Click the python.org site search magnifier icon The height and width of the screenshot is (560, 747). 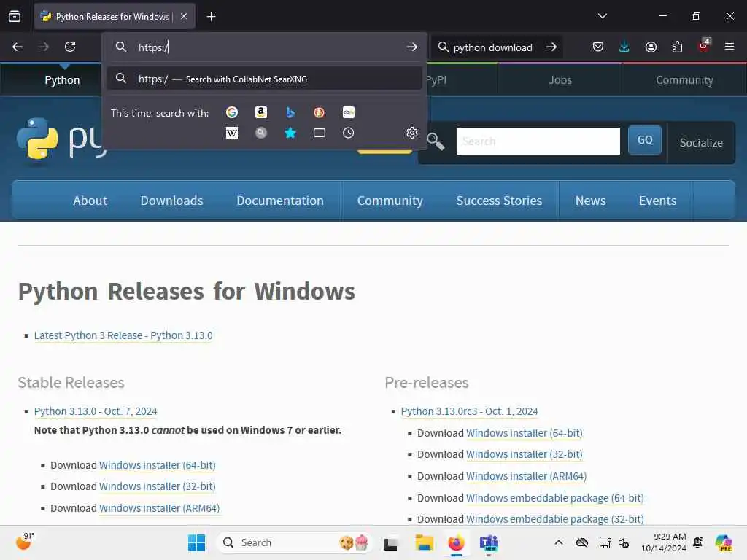pyautogui.click(x=436, y=141)
